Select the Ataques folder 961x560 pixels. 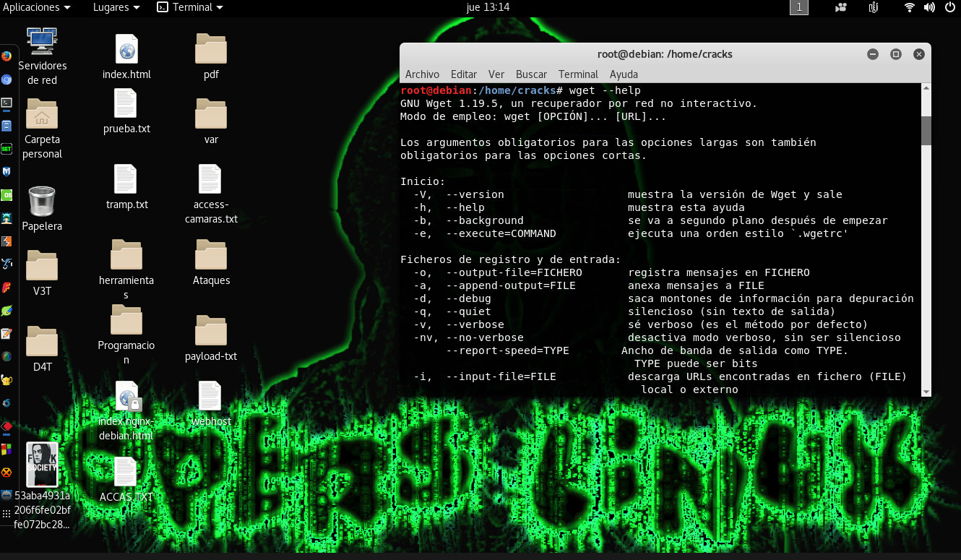(x=211, y=263)
